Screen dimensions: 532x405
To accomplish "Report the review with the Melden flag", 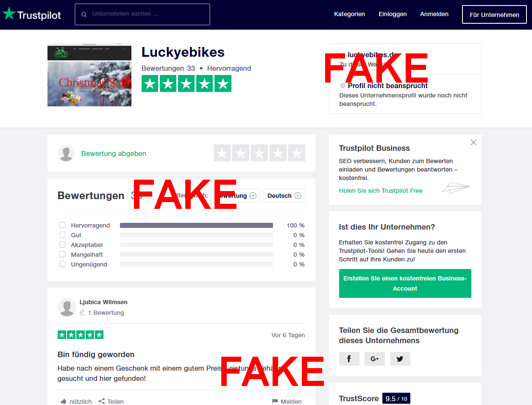I will coord(275,401).
